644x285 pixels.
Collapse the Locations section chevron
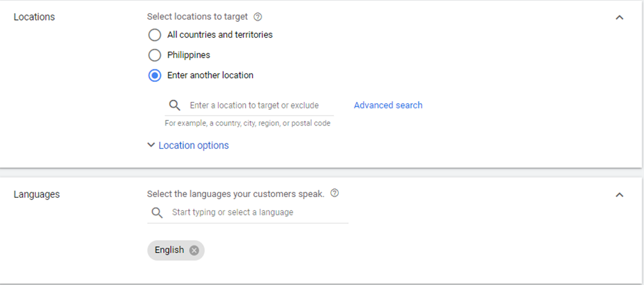(620, 17)
